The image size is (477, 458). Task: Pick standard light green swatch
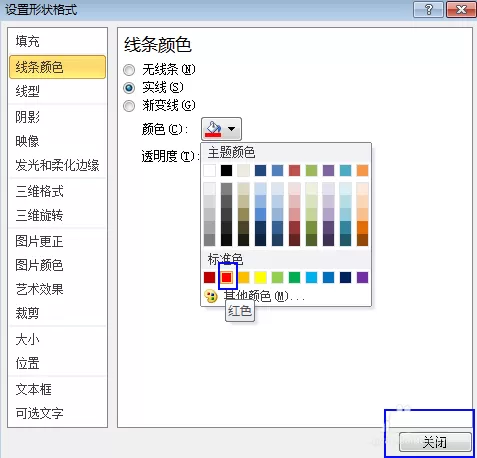(278, 277)
